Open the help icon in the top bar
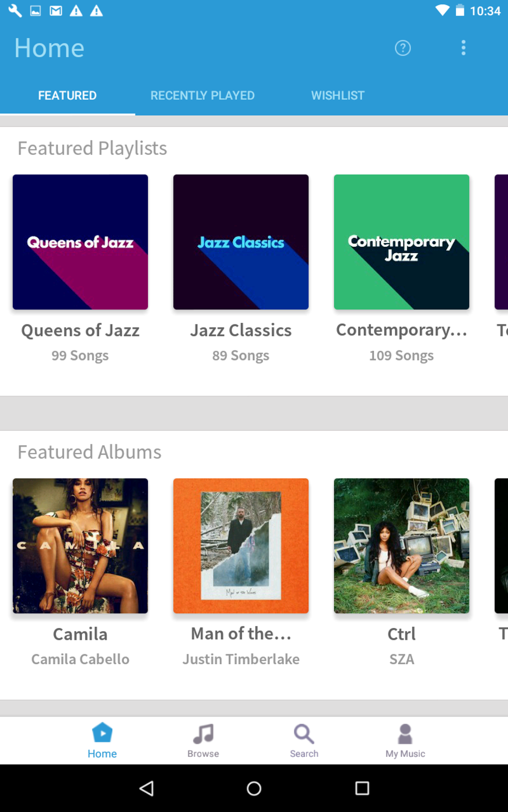The image size is (508, 812). point(403,48)
